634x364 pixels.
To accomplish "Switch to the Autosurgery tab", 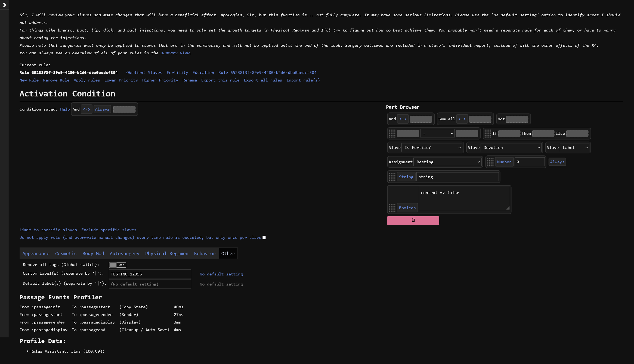I will point(124,253).
